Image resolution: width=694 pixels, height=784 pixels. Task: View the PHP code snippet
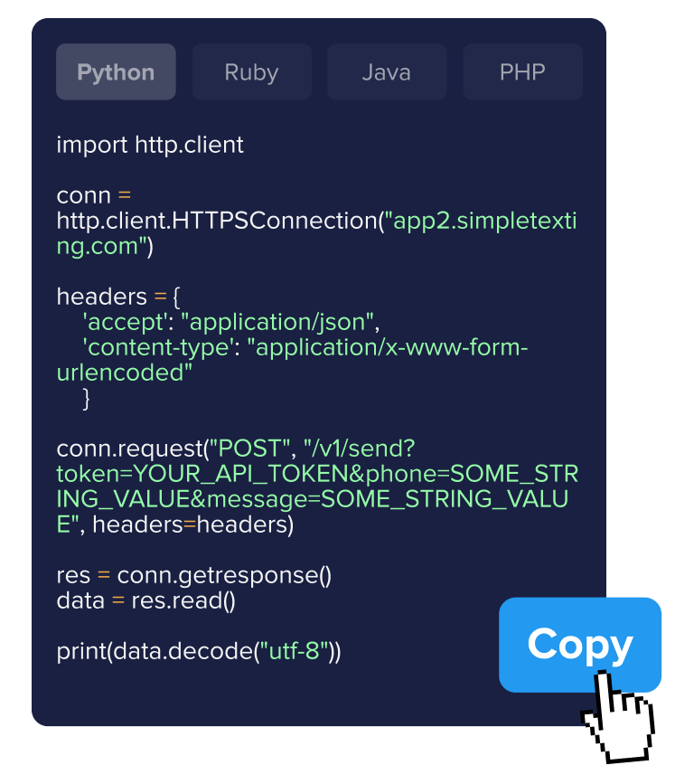(x=522, y=71)
